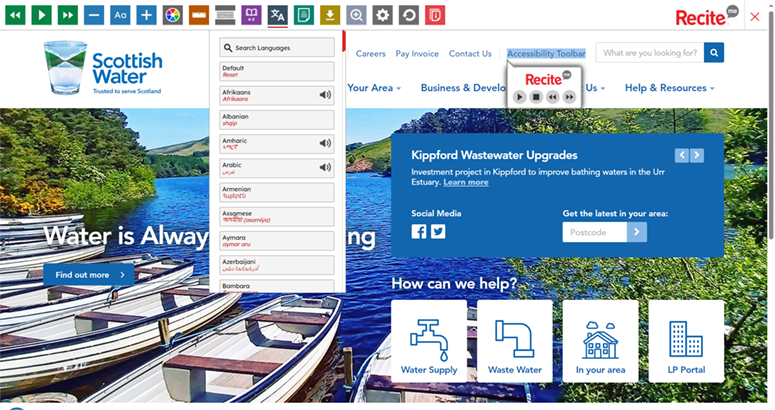Click the increase text size plus icon
Screen dimensions: 775x410
[x=146, y=15]
